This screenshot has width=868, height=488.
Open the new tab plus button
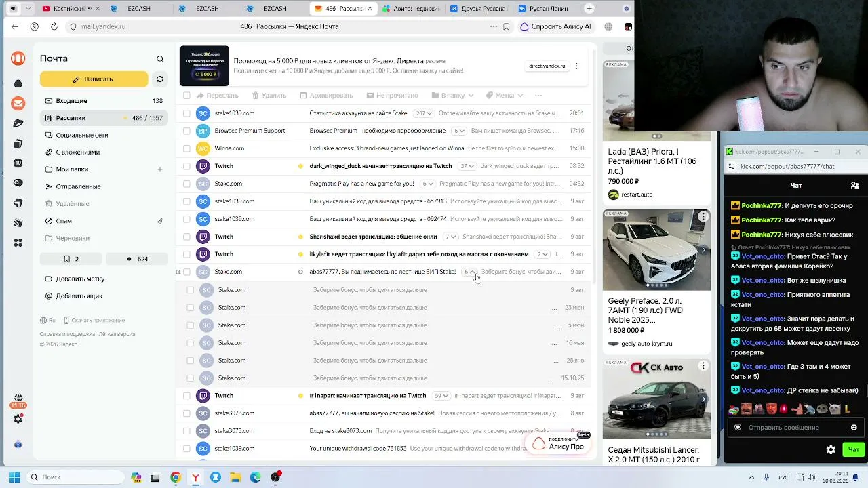click(589, 9)
